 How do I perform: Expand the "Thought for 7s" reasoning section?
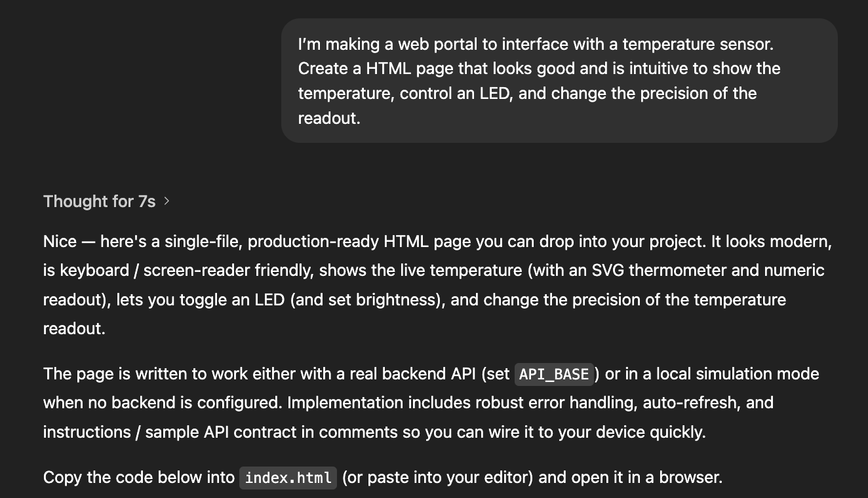[x=99, y=201]
